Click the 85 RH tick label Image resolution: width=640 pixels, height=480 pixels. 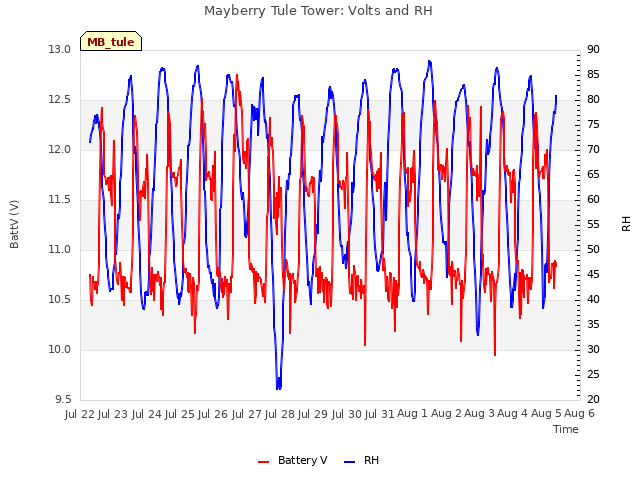pyautogui.click(x=593, y=74)
